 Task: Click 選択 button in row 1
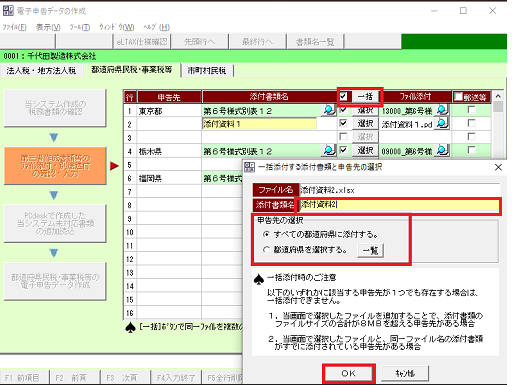(x=365, y=110)
